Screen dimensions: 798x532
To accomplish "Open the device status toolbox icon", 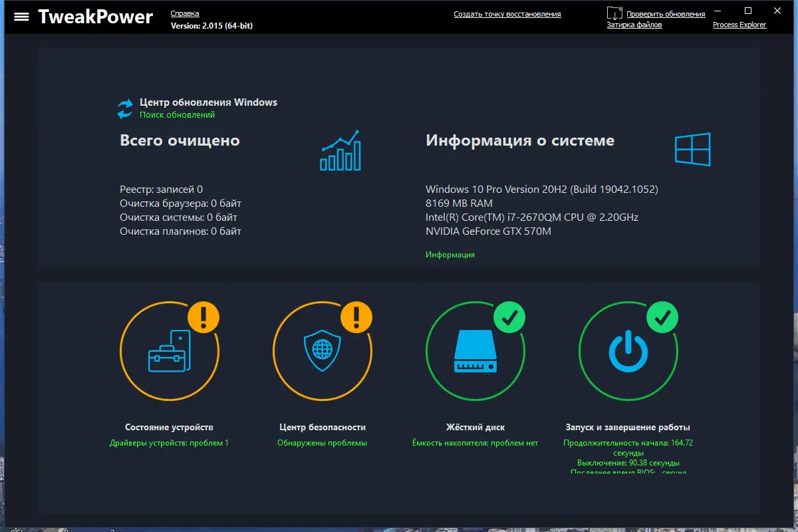I will 169,350.
